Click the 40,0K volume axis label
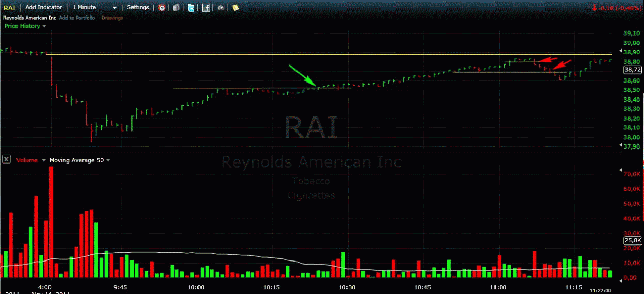Viewport: 644px width, 294px height. coord(632,219)
